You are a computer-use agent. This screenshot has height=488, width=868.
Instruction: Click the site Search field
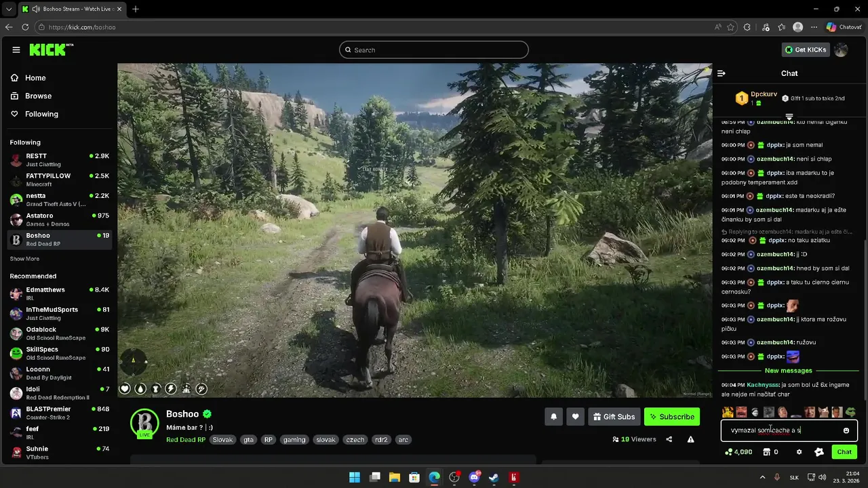click(x=434, y=49)
